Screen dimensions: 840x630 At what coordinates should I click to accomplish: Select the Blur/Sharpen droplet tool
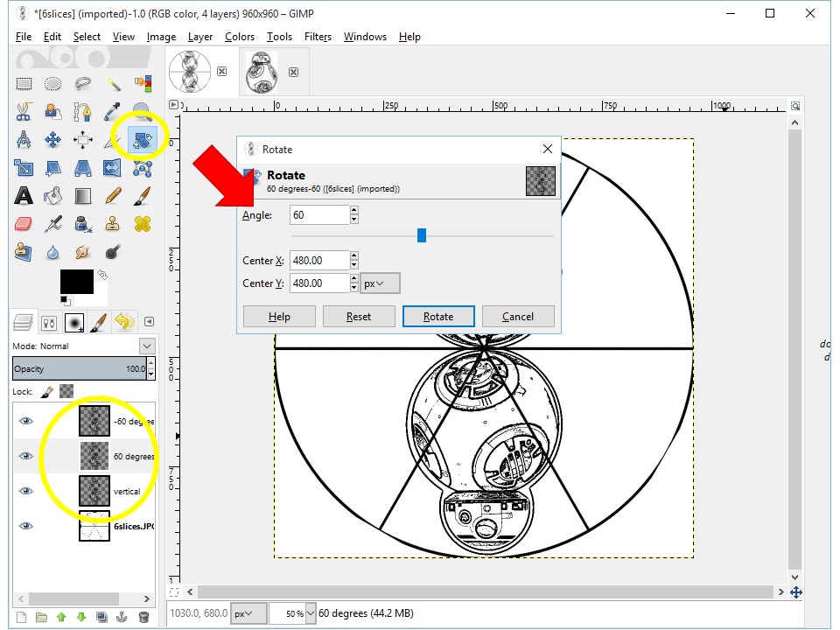click(52, 252)
